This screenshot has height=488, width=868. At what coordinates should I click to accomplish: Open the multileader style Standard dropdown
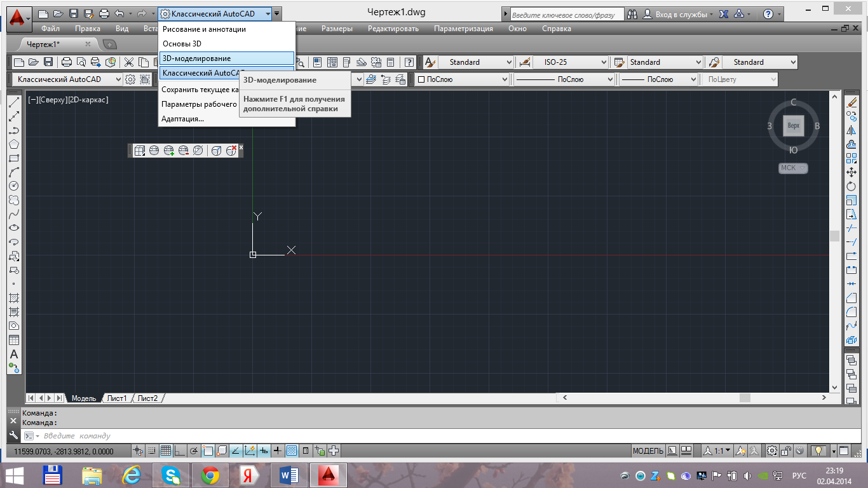759,62
